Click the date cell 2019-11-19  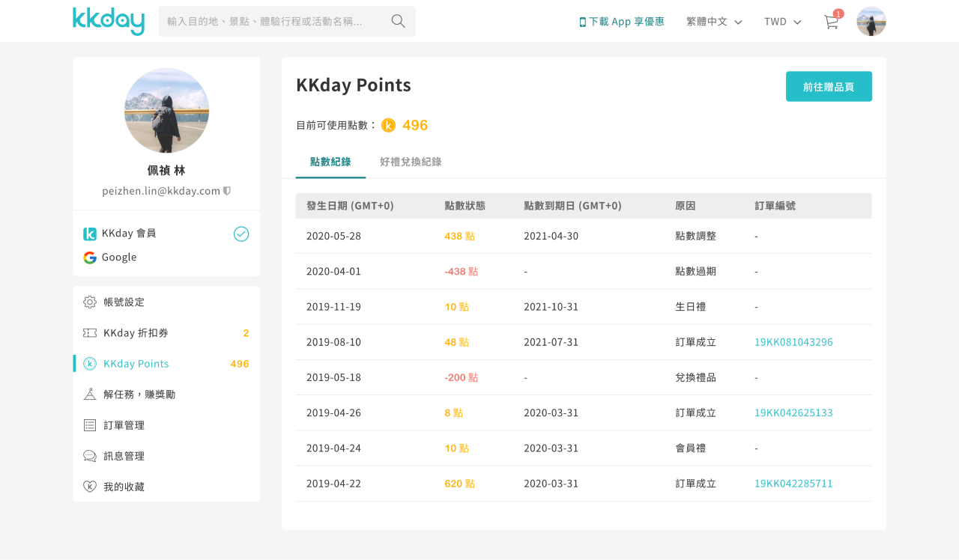coord(333,307)
